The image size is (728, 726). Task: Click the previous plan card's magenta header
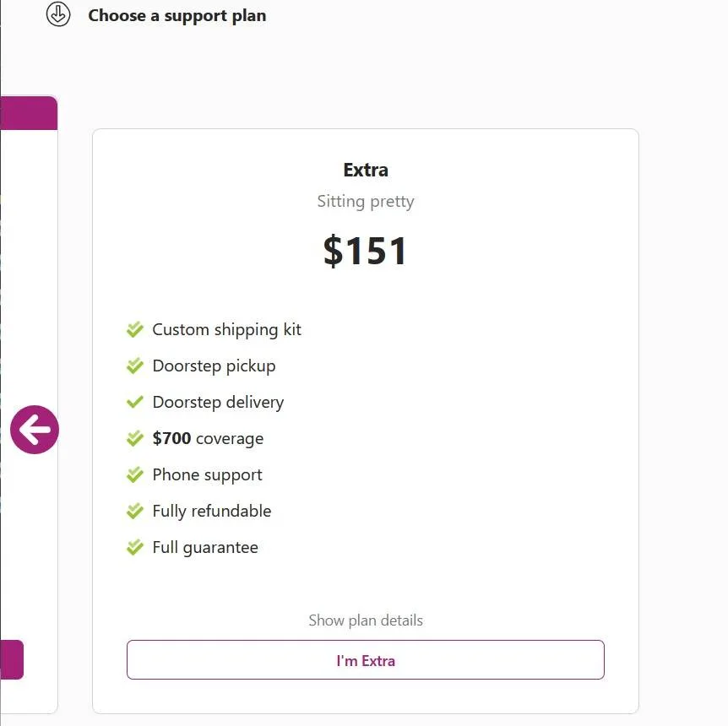tap(30, 113)
